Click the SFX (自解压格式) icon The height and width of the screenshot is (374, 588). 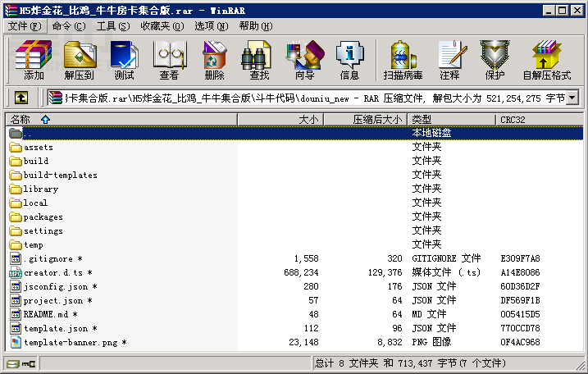[x=547, y=60]
